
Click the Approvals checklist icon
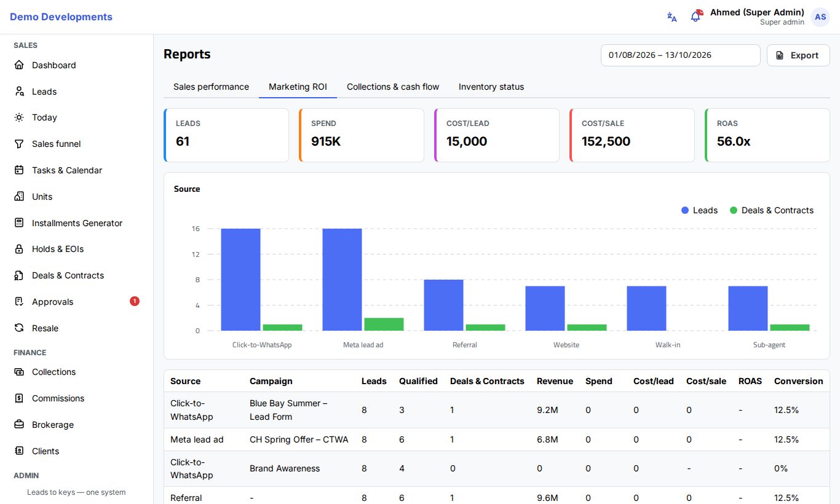tap(19, 302)
